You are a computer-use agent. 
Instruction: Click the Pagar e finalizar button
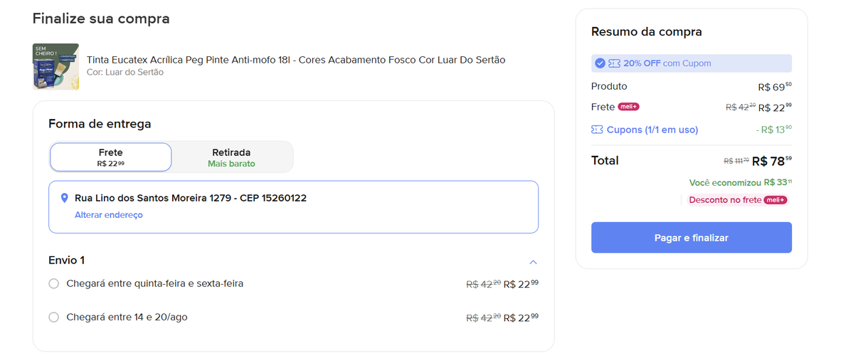click(x=692, y=238)
